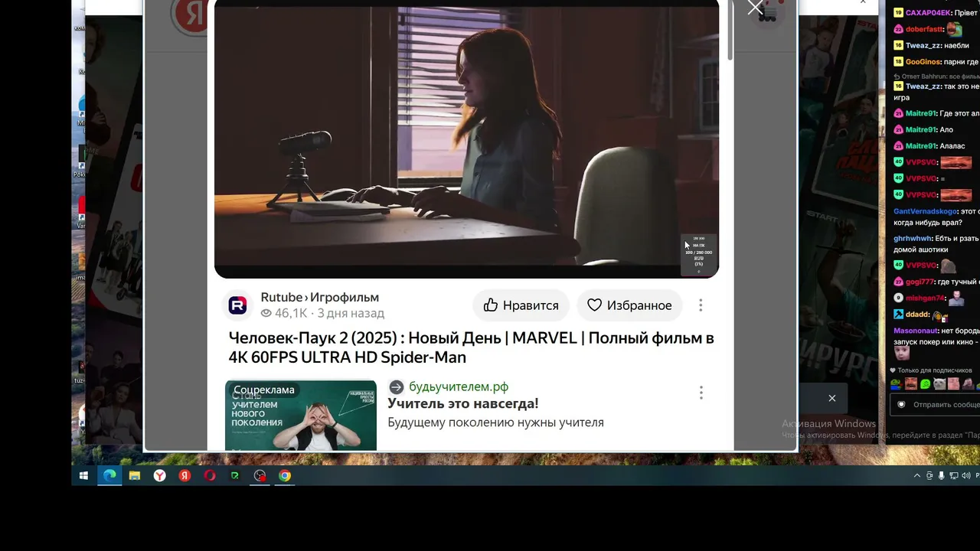
Task: Click '3 дня назад' upload date text
Action: tap(351, 313)
